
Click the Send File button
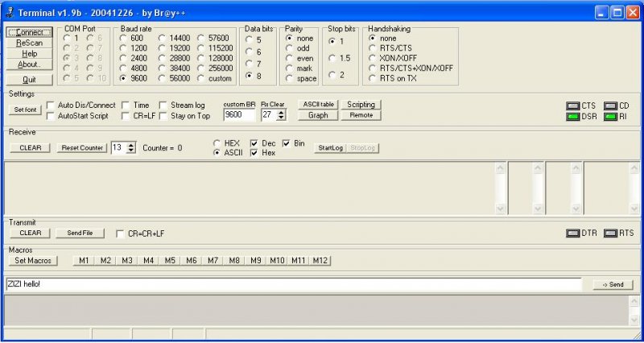[x=80, y=233]
